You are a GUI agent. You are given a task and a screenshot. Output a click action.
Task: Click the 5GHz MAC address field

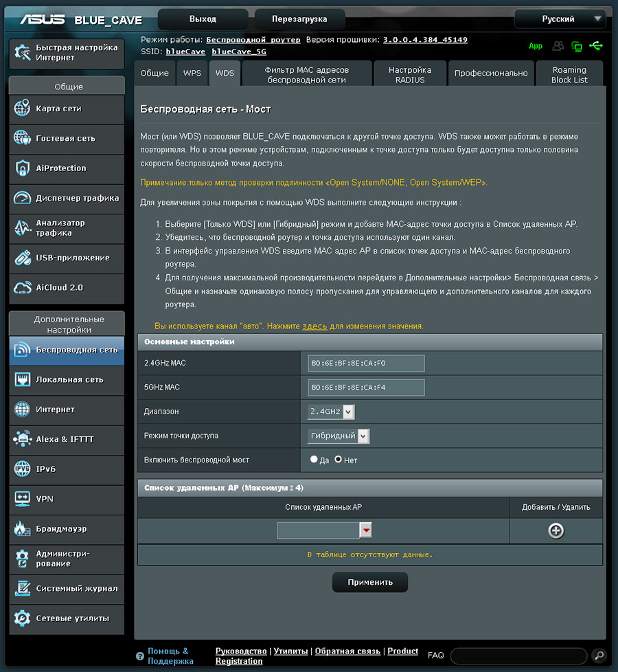point(366,388)
